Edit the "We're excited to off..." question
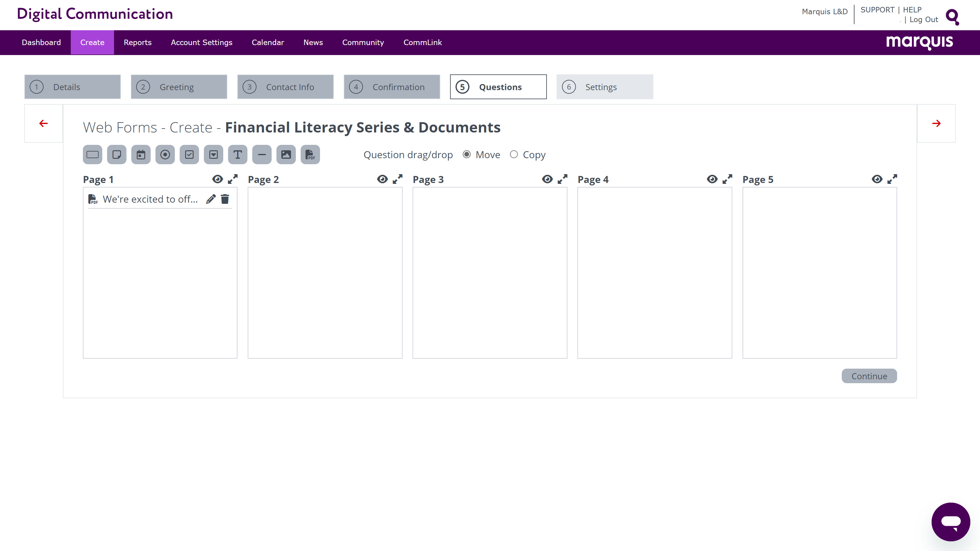Image resolution: width=980 pixels, height=551 pixels. tap(211, 199)
